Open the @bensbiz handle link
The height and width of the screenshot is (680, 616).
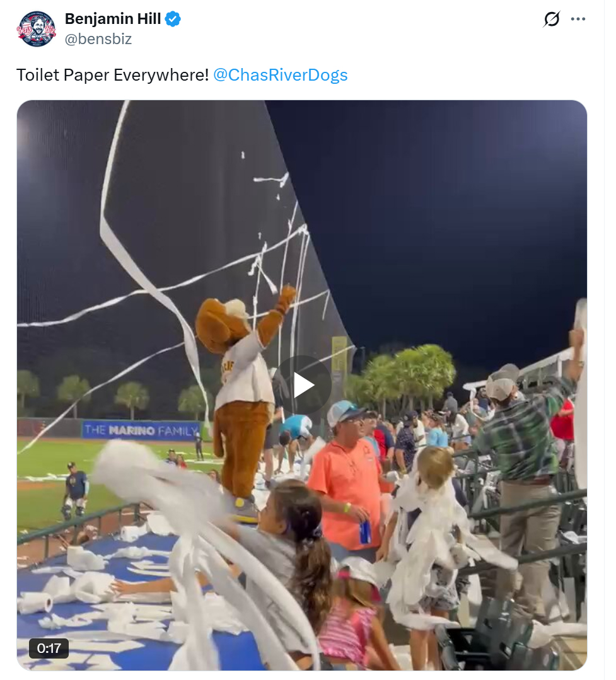(98, 39)
